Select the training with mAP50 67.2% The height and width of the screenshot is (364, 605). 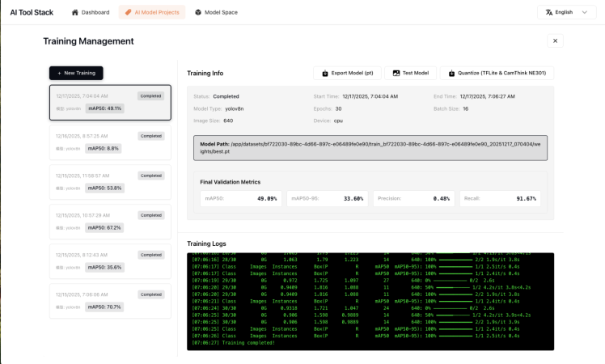(x=110, y=222)
